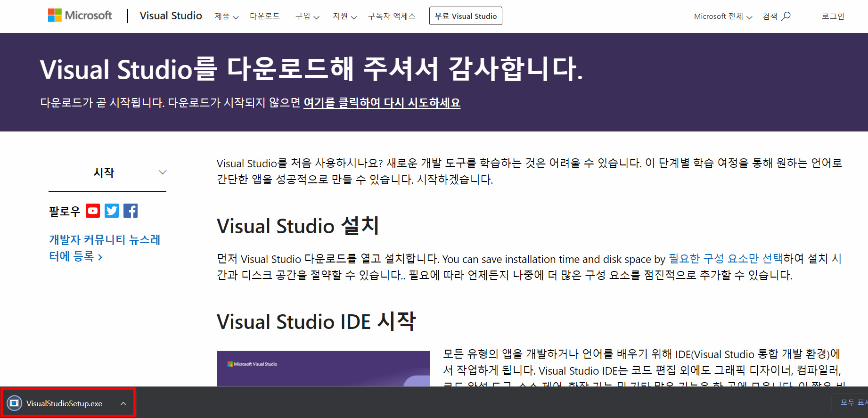Go to Visual Studio home link
The image size is (868, 418).
pyautogui.click(x=171, y=16)
